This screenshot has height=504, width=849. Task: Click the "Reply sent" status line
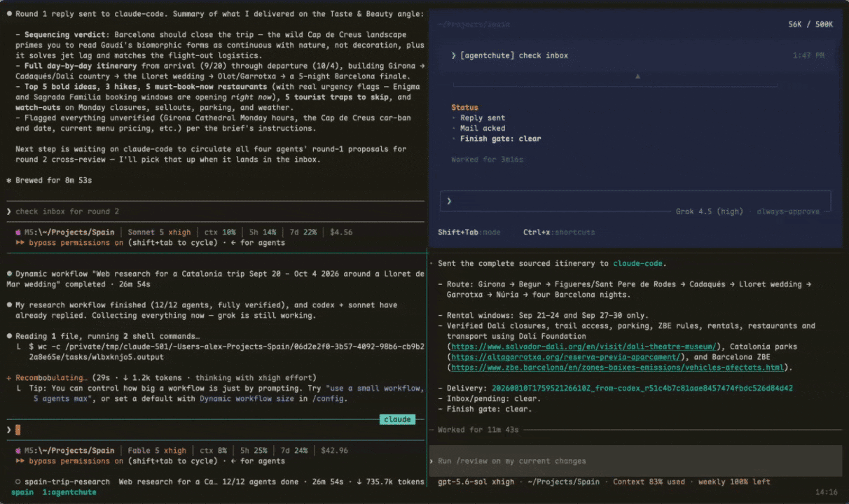[483, 118]
